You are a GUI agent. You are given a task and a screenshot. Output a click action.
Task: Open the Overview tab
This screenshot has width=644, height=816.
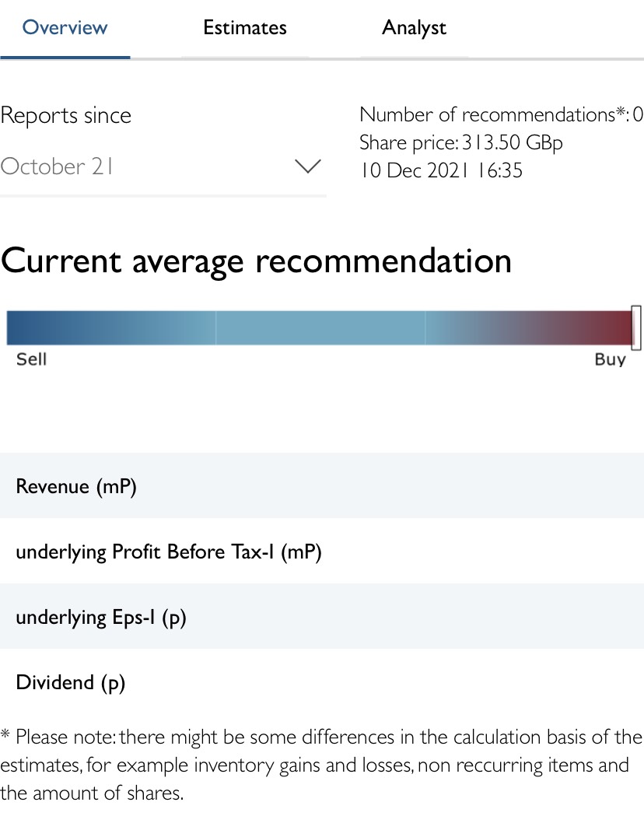coord(65,28)
